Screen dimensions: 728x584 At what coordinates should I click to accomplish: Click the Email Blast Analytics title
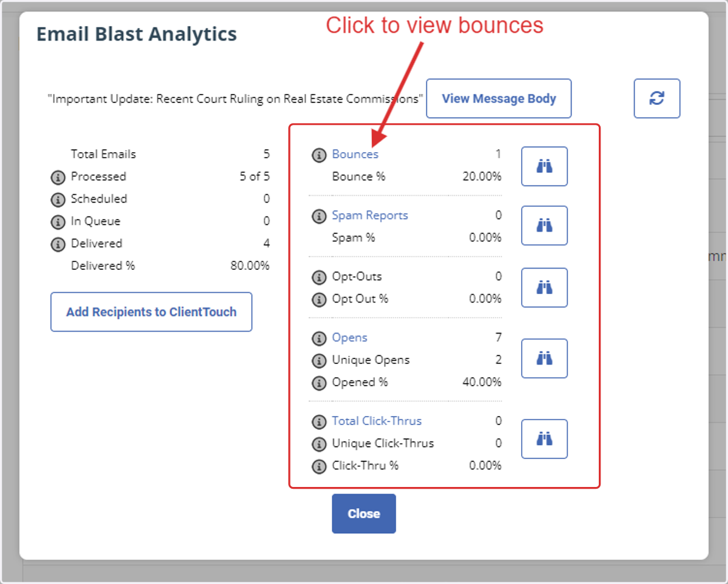click(136, 34)
